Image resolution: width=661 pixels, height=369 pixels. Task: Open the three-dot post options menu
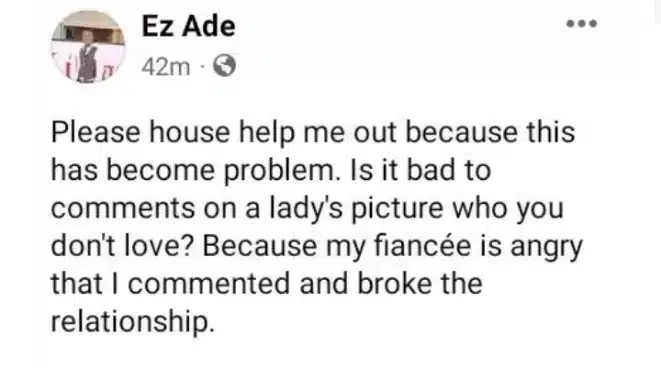click(x=581, y=24)
